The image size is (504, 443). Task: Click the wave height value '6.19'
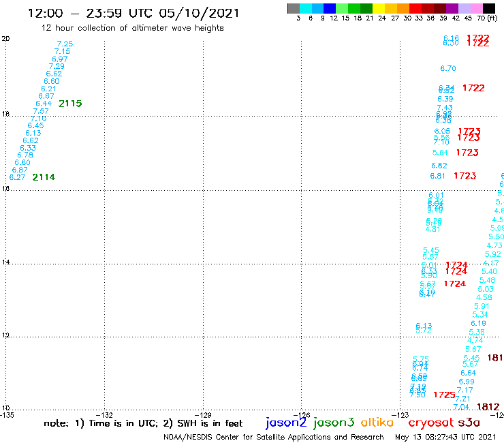pyautogui.click(x=478, y=323)
